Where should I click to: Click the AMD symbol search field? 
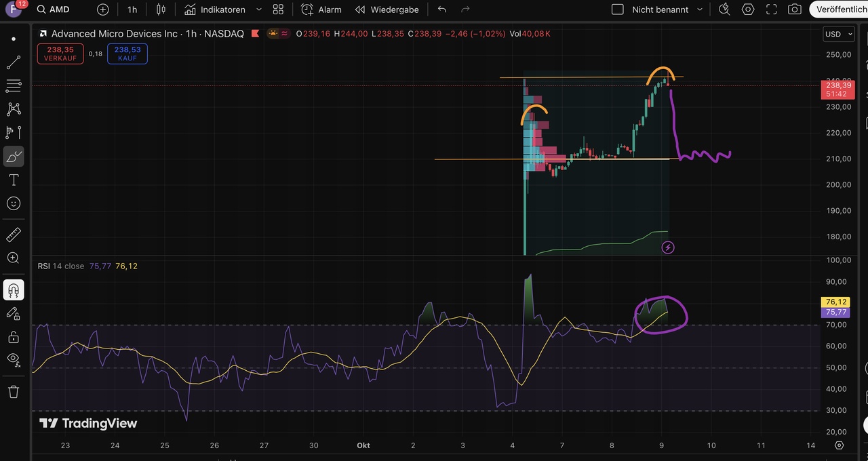click(x=60, y=9)
